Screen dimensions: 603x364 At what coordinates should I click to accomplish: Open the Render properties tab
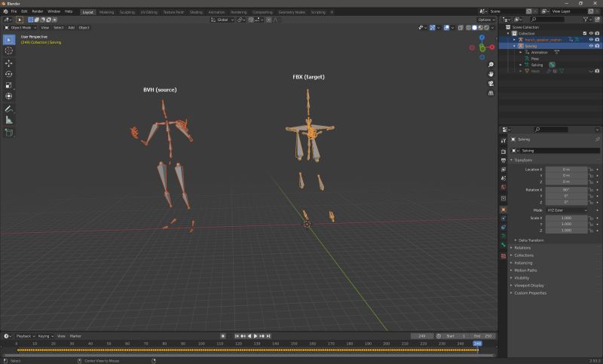[x=504, y=151]
